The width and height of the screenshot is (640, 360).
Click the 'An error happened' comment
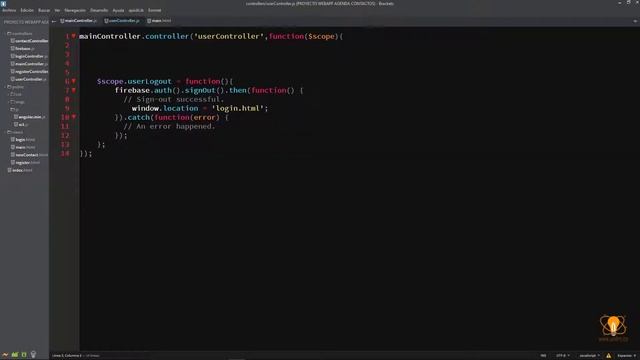169,127
